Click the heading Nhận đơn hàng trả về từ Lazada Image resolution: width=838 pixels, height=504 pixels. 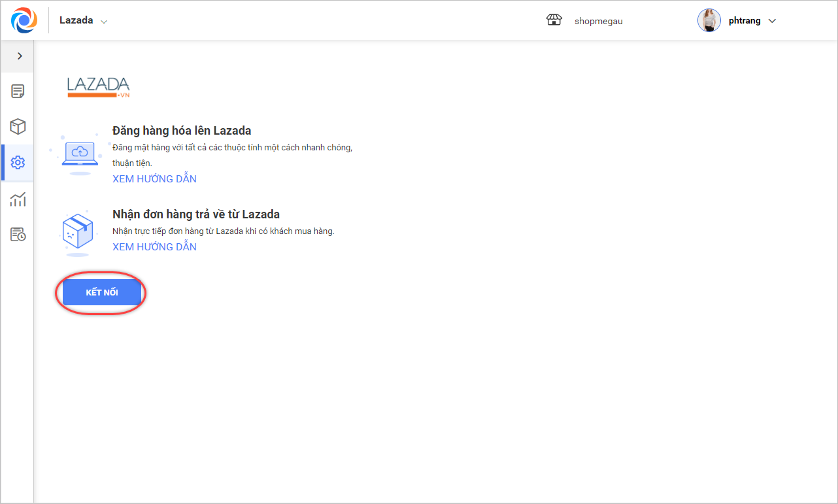tap(196, 214)
